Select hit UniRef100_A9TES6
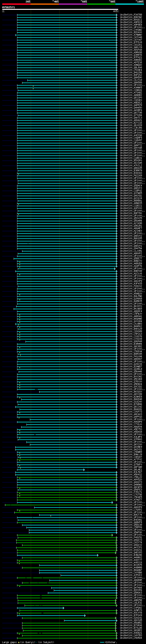Image resolution: width=146 pixels, height=644 pixels. coord(131,63)
